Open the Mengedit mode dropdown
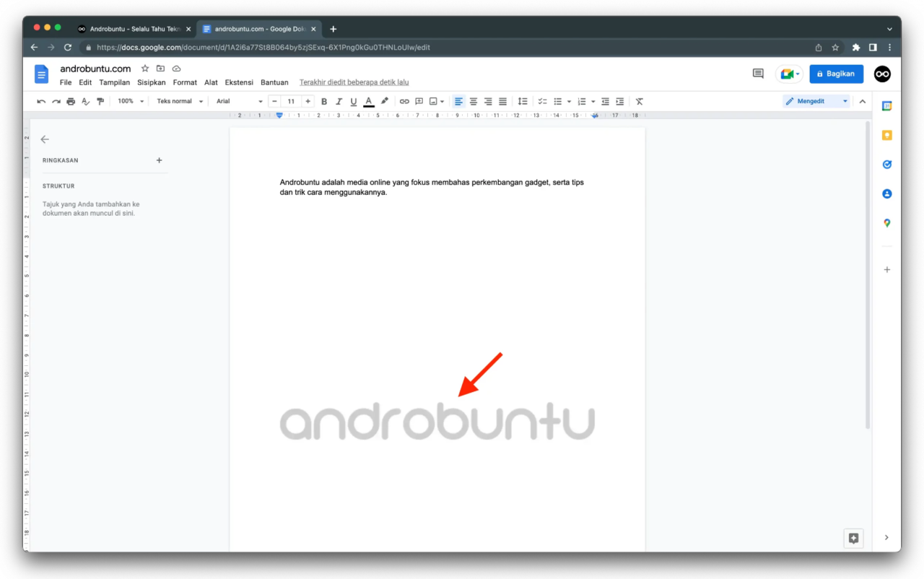 (816, 102)
